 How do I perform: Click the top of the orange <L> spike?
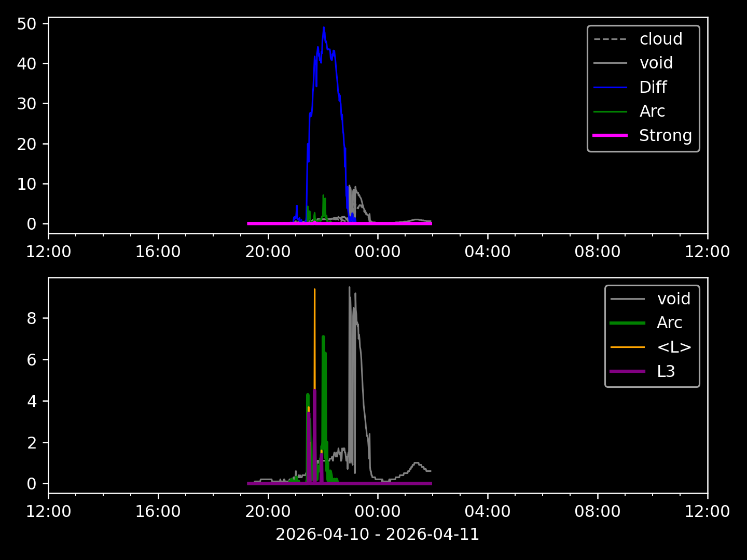click(x=314, y=290)
